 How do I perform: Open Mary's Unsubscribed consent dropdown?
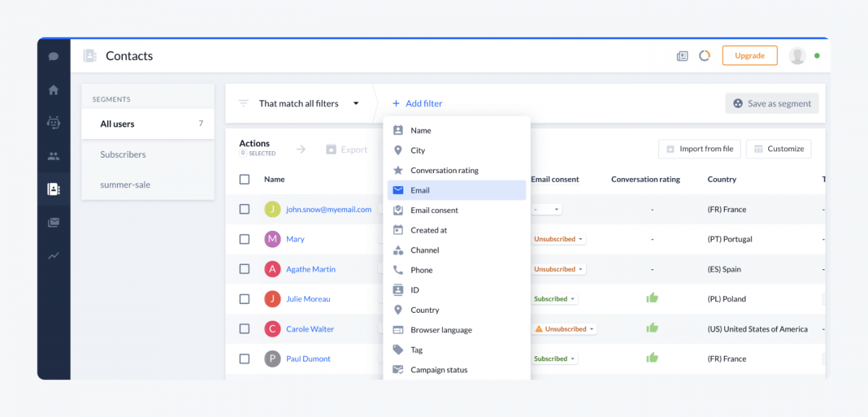(558, 239)
